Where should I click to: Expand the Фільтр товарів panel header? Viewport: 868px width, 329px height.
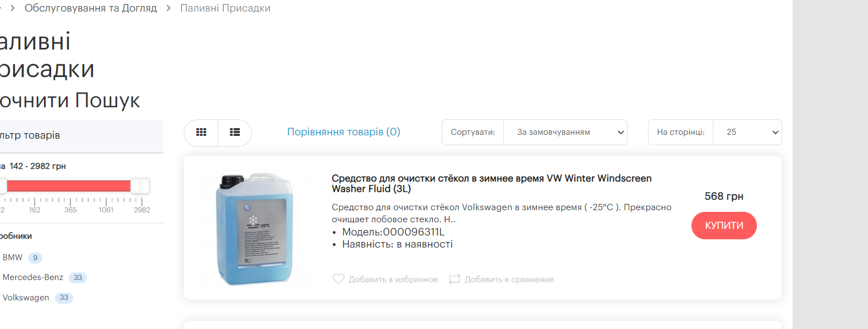(x=81, y=136)
